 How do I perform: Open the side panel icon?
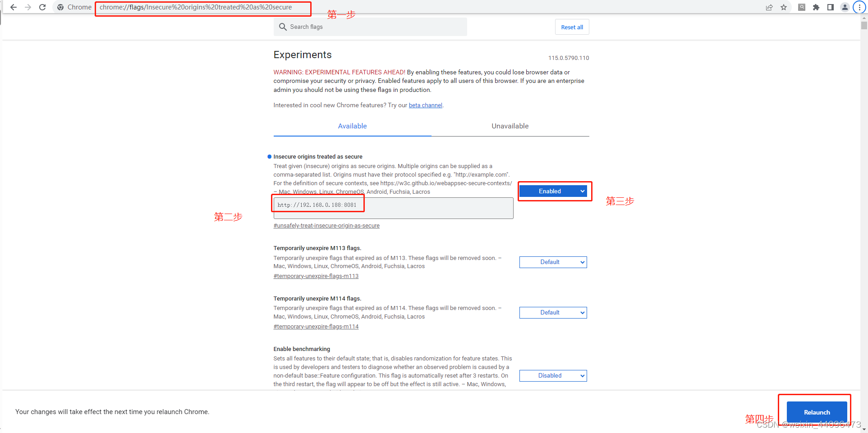click(831, 7)
